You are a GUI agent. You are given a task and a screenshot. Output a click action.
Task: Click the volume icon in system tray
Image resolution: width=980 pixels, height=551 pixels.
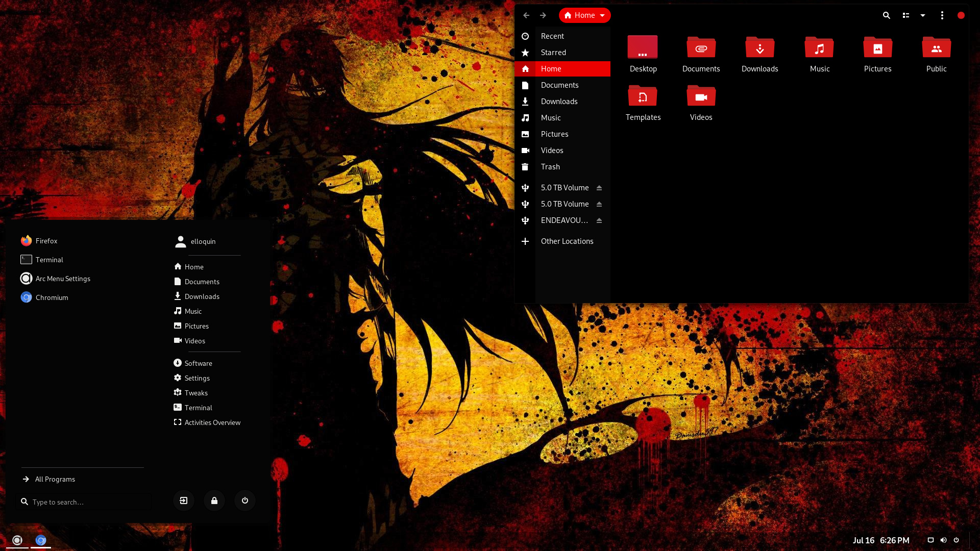pyautogui.click(x=943, y=540)
